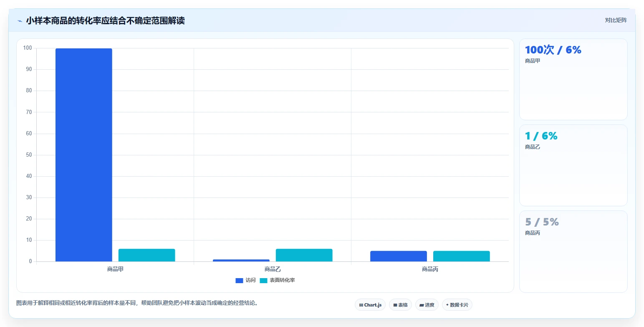Screen dimensions: 644x327
Task: Click the 商品乙 label in the second card
Action: [x=533, y=147]
